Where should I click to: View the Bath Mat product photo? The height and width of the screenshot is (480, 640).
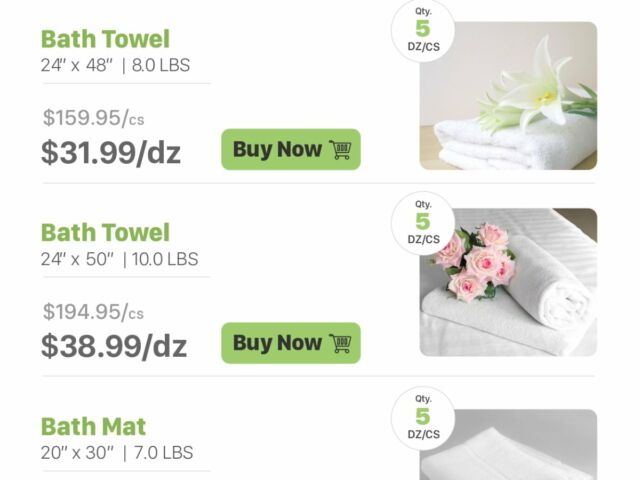coord(508,444)
